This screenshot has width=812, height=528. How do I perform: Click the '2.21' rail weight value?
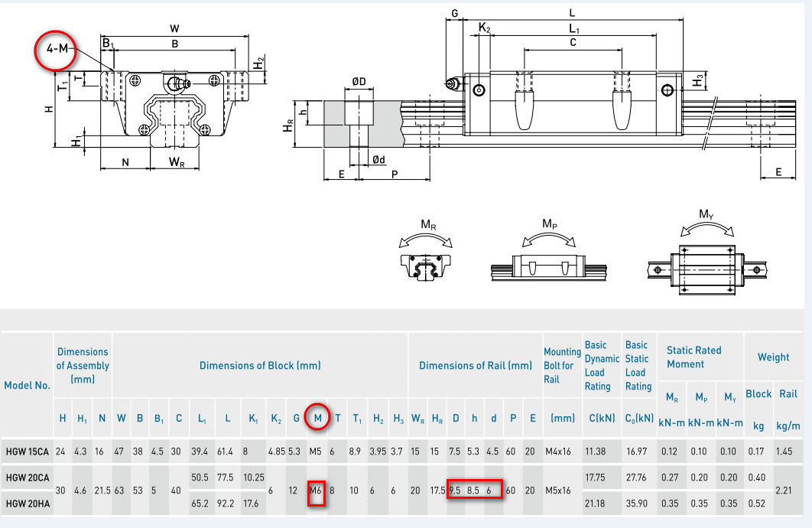784,491
